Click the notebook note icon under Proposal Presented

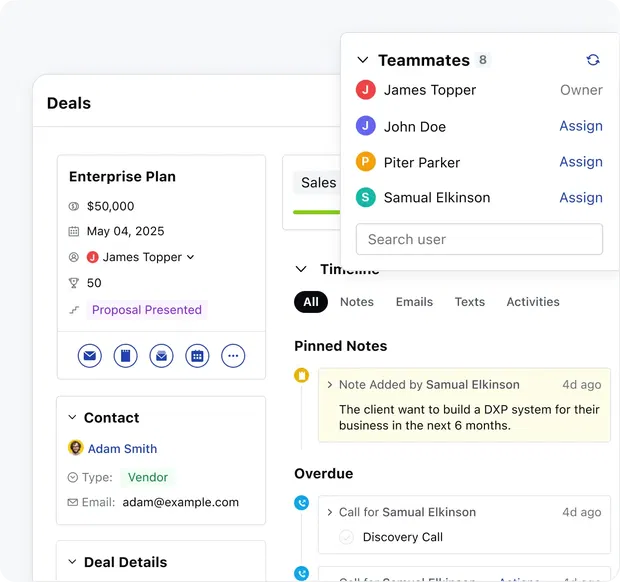125,356
